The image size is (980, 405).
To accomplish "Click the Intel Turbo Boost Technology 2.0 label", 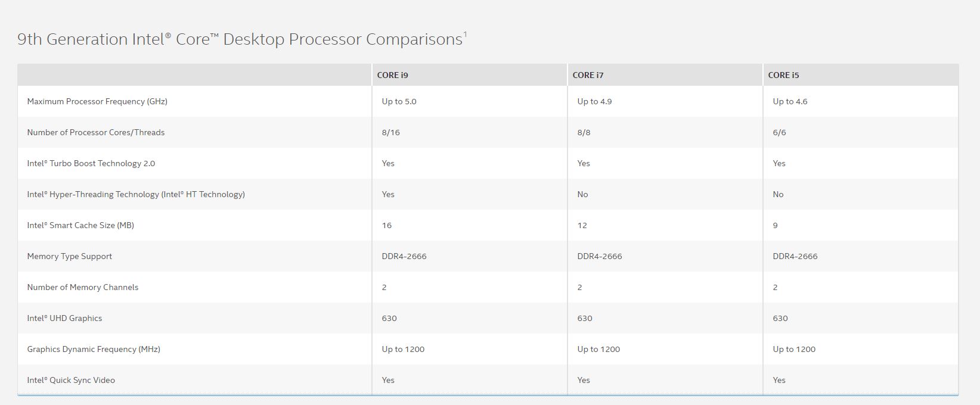I will pos(91,163).
